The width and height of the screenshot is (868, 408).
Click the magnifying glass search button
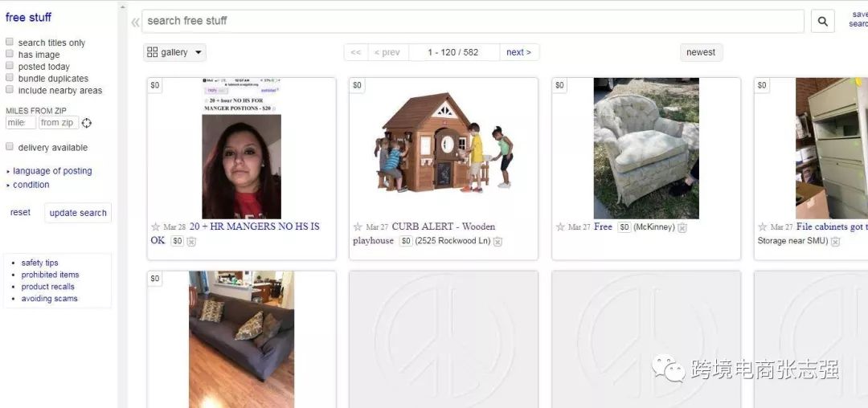tap(823, 21)
